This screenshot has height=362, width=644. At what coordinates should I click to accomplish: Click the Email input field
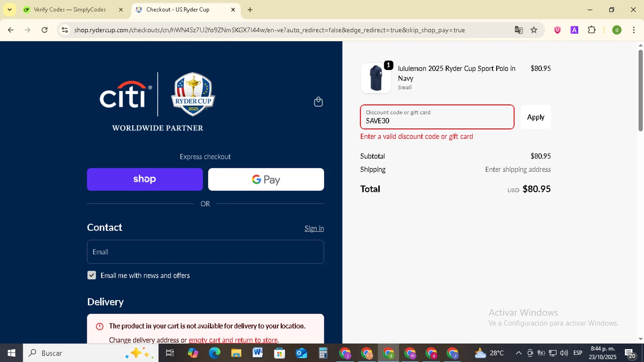coord(205,252)
